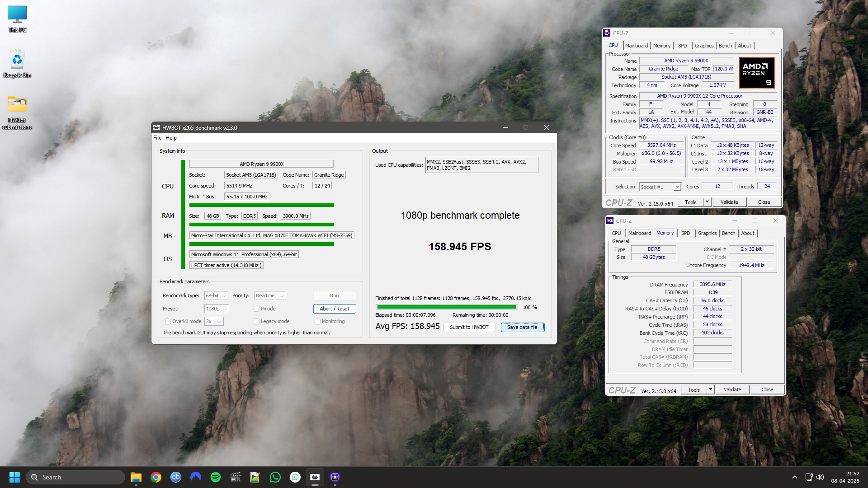This screenshot has height=488, width=868.
Task: Switch to Mainboard tab in top CPU-Z
Action: tap(637, 46)
